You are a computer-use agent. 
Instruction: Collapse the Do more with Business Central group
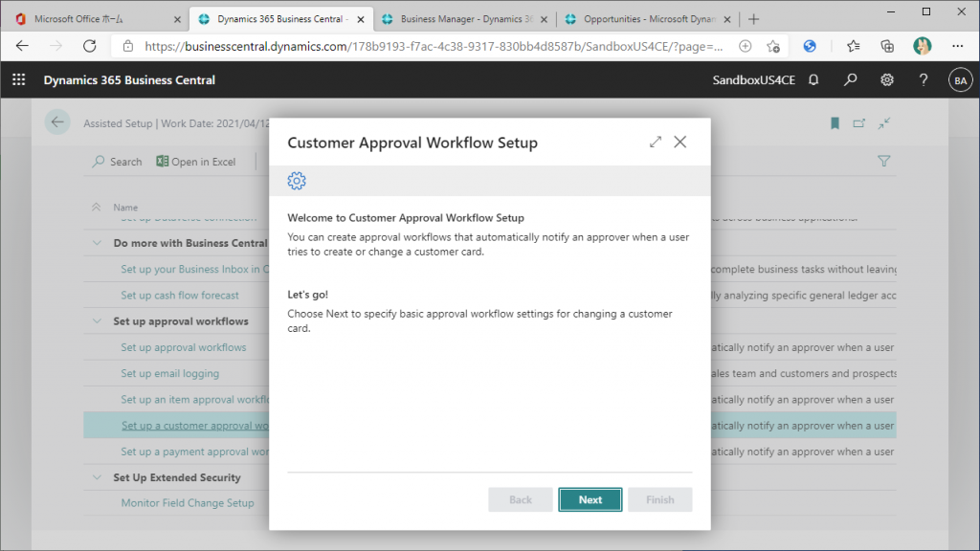(97, 243)
